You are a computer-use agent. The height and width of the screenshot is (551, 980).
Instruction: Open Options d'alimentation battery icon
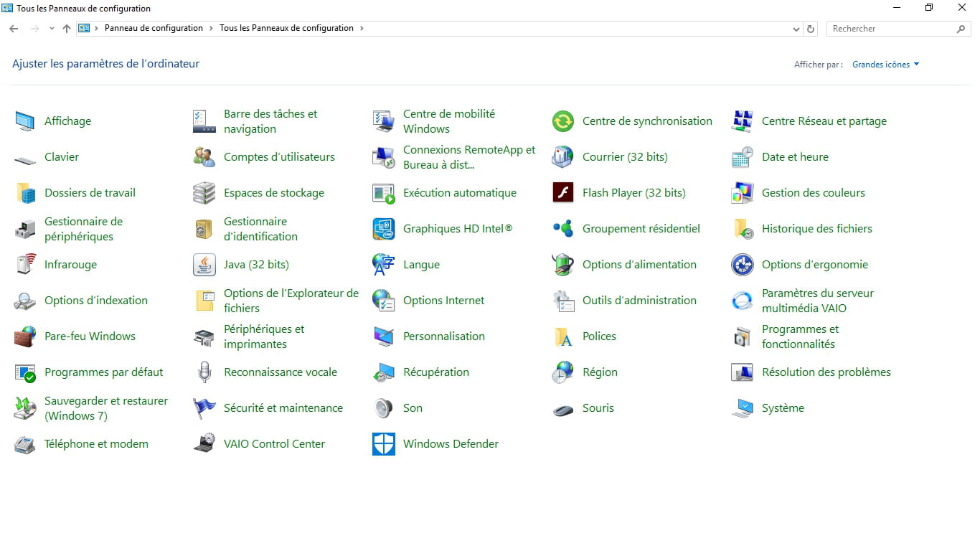[x=563, y=265]
